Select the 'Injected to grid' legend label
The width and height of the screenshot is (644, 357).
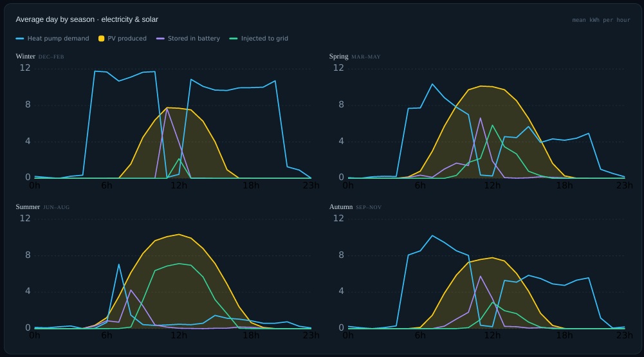coord(264,39)
